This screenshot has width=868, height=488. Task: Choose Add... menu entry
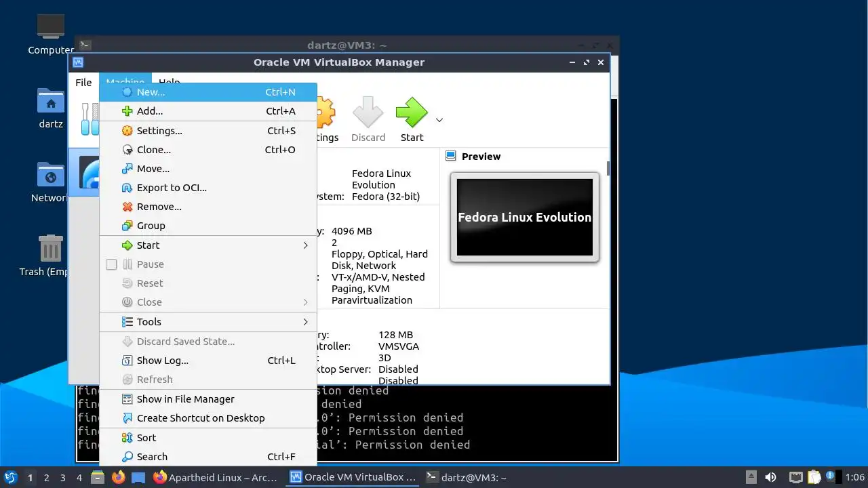[208, 111]
